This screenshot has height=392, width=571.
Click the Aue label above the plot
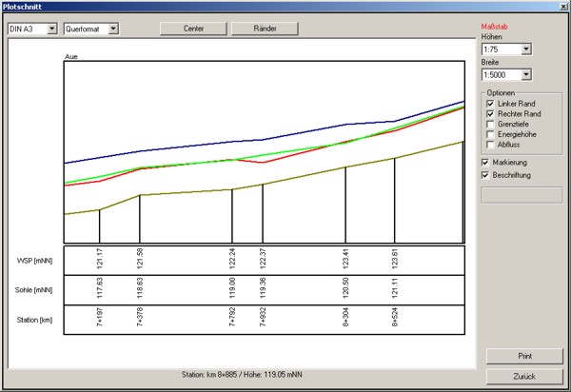coord(70,57)
